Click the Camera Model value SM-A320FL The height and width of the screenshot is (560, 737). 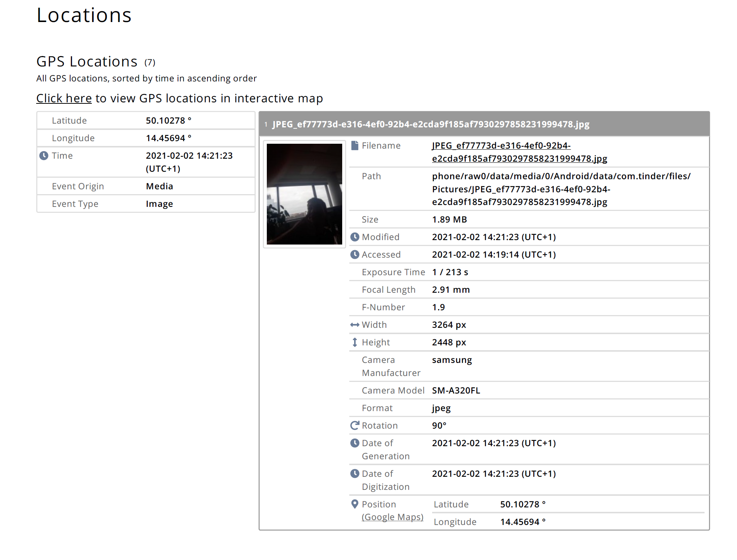point(456,391)
